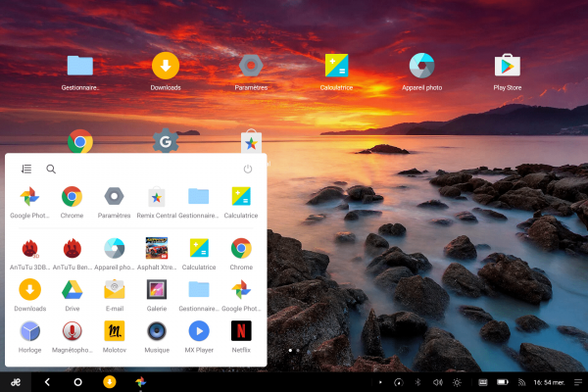Click the clock showing 16:54 mer.

coord(549,382)
